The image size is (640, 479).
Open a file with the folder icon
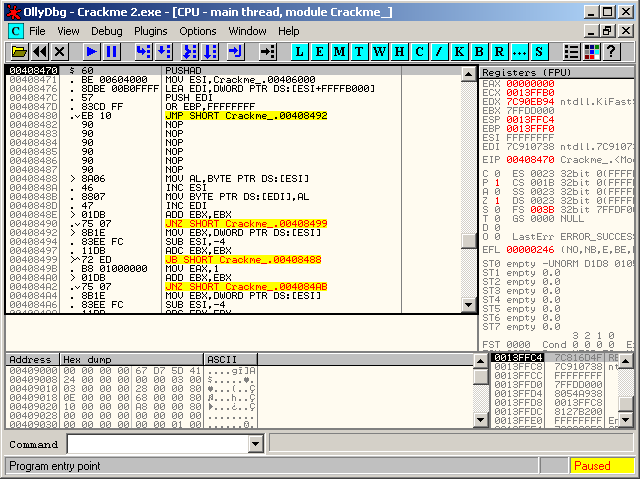click(x=19, y=52)
